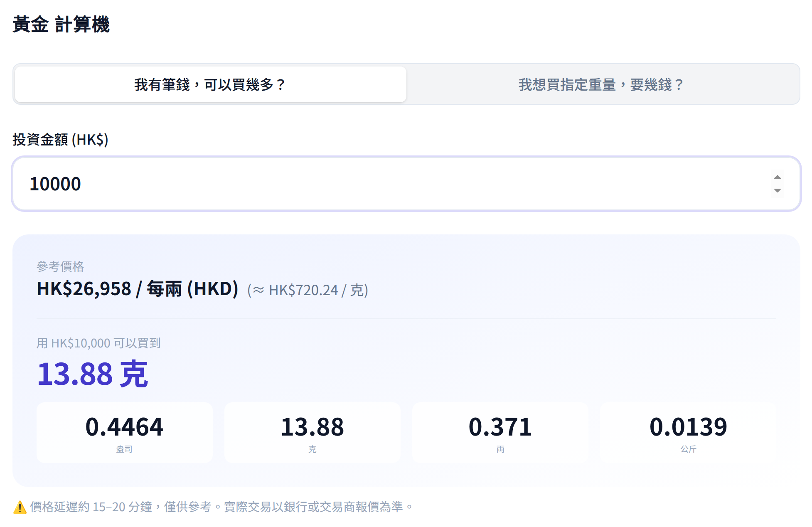Screen dimensions: 812x527
Task: Click the 13.88 克 small result card
Action: [312, 433]
